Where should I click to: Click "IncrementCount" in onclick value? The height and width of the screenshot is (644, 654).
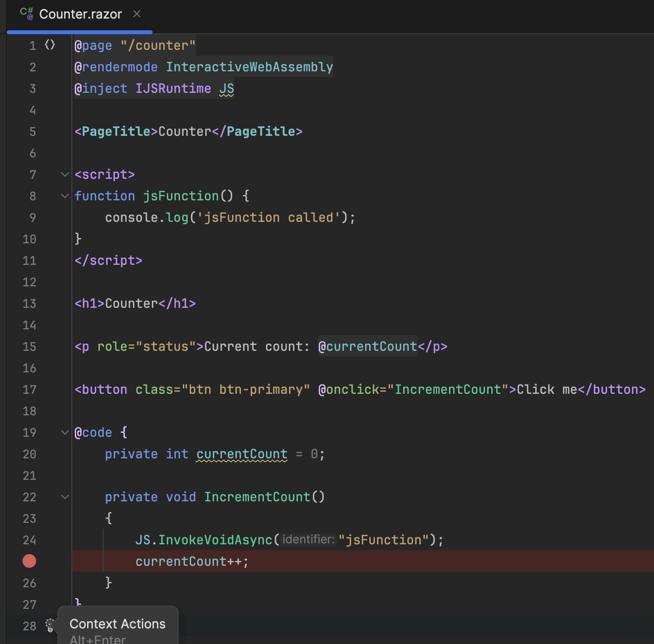pos(448,389)
